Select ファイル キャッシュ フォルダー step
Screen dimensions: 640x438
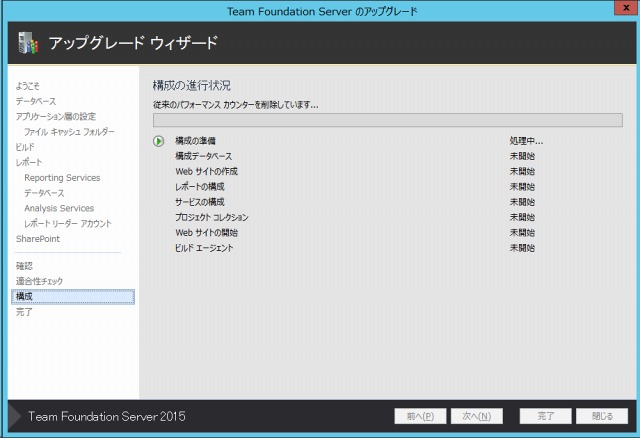pos(69,132)
